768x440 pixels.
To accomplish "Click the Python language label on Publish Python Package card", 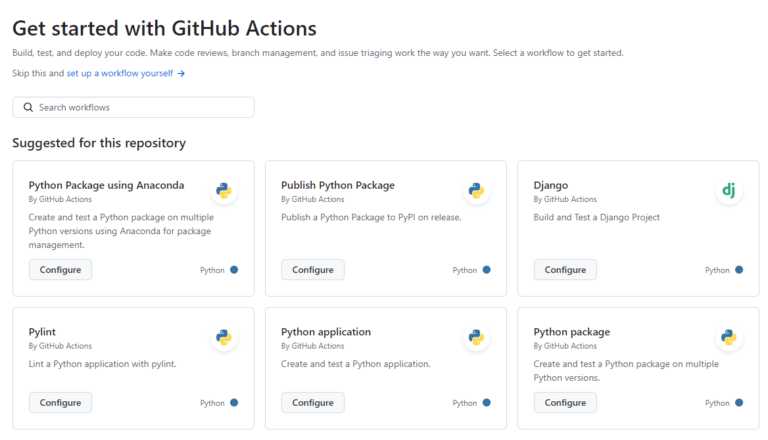I will click(x=464, y=270).
